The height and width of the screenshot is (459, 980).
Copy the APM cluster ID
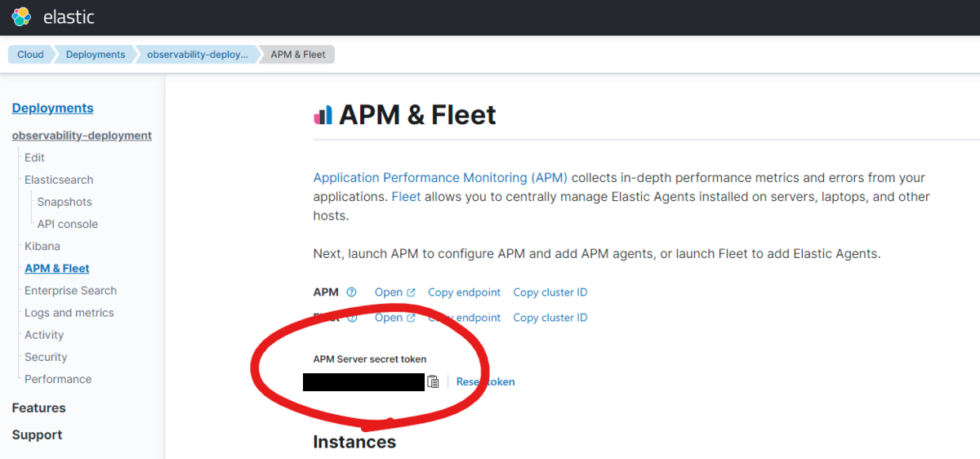point(550,292)
